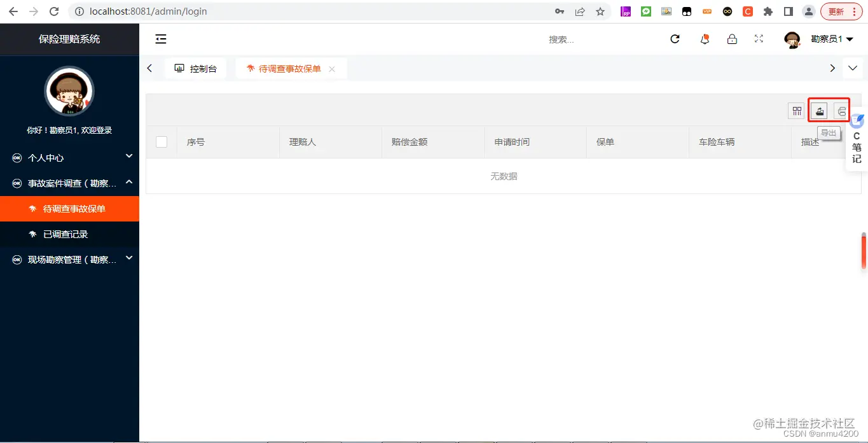Export the table data with the 导出 icon
The width and height of the screenshot is (868, 443).
pos(819,110)
